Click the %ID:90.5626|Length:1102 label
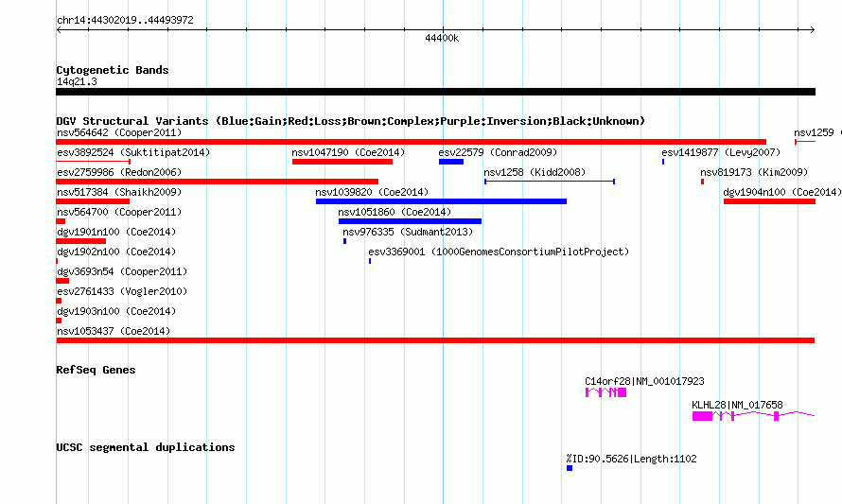842x504 pixels. tap(632, 459)
